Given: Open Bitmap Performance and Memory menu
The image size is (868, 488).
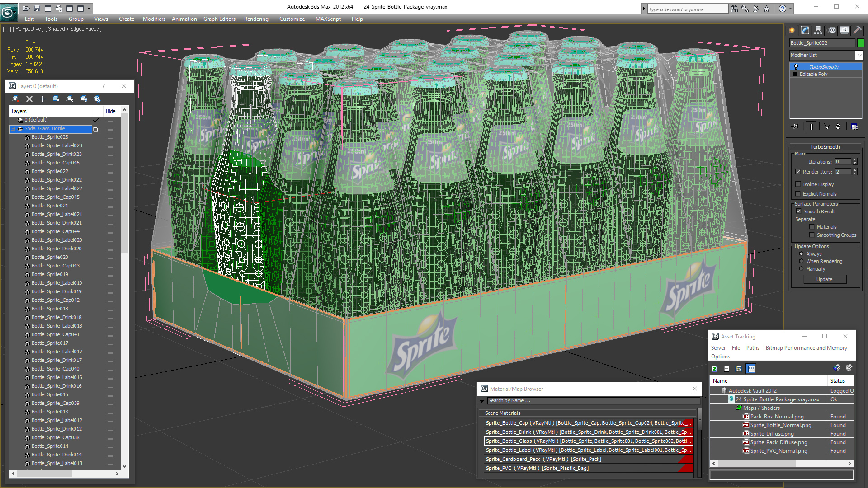Looking at the screenshot, I should pos(806,348).
